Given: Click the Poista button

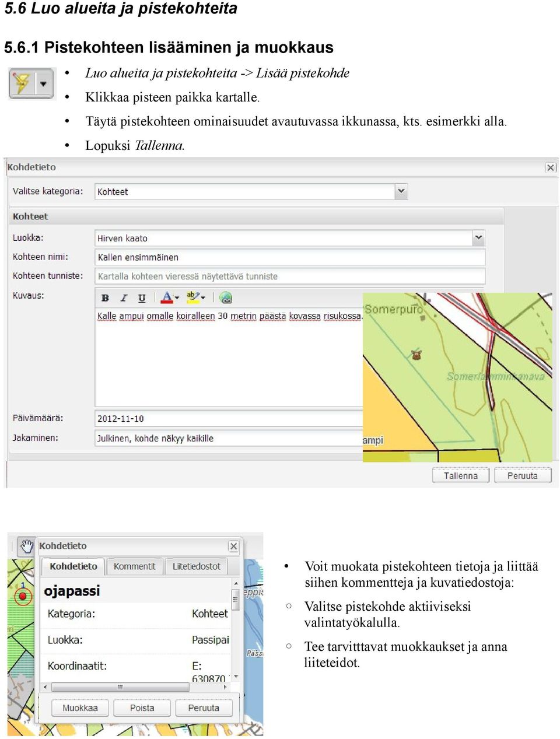Looking at the screenshot, I should (x=142, y=708).
